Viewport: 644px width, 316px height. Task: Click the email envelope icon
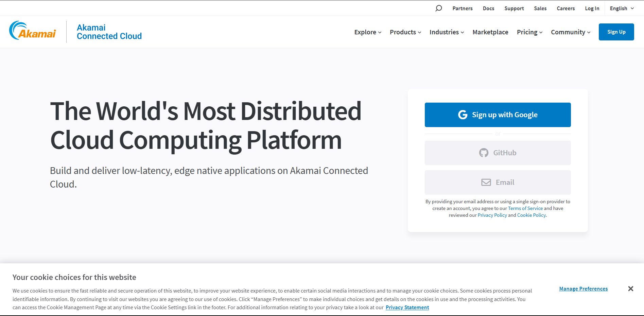pos(486,182)
